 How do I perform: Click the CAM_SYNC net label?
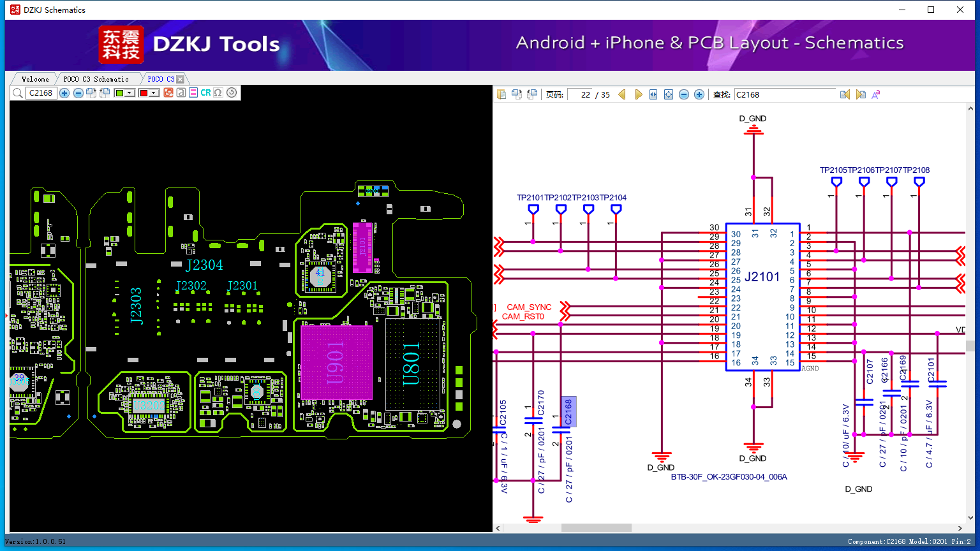529,307
